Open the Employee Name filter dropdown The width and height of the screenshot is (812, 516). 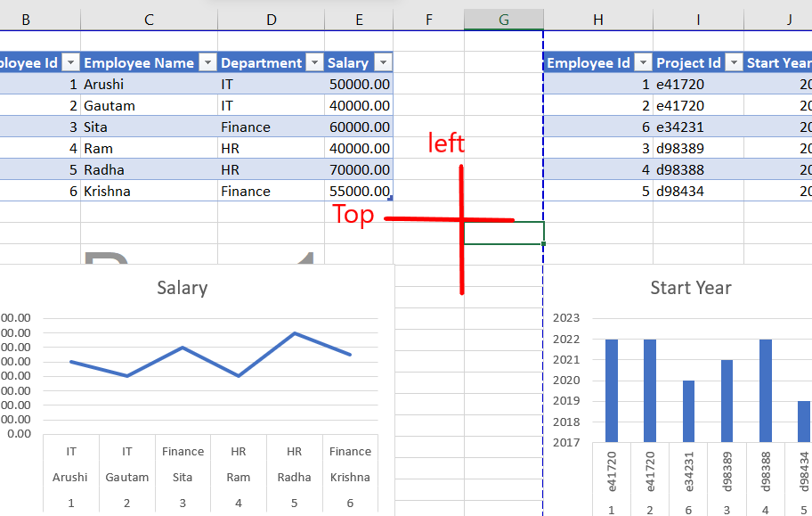206,62
